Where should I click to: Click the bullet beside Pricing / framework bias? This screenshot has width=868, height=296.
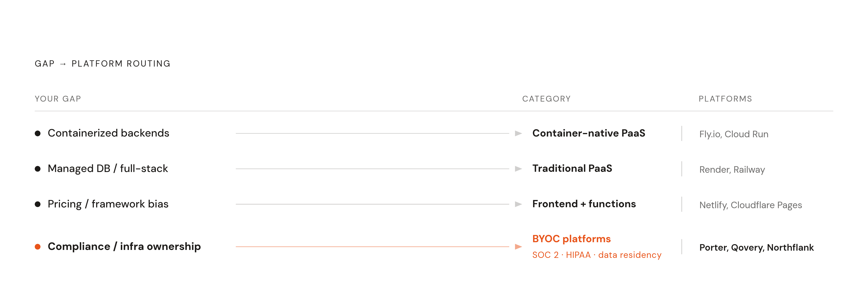point(38,204)
